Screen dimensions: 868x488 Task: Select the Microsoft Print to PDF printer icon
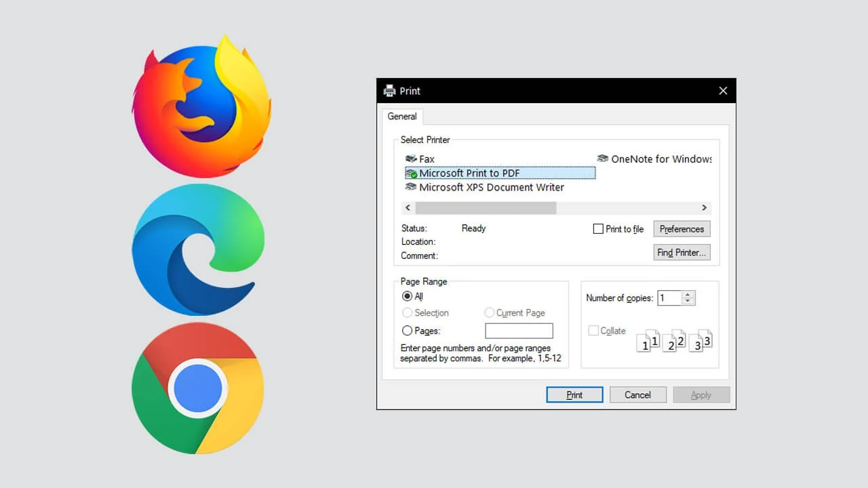tap(411, 174)
